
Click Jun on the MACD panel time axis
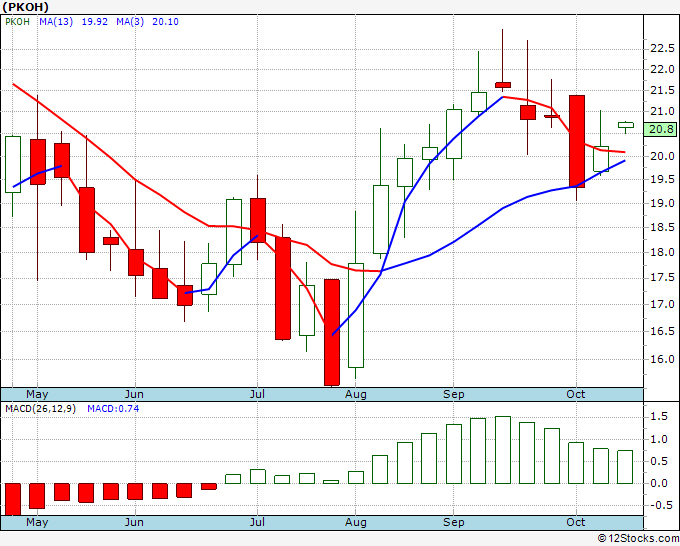pos(134,522)
